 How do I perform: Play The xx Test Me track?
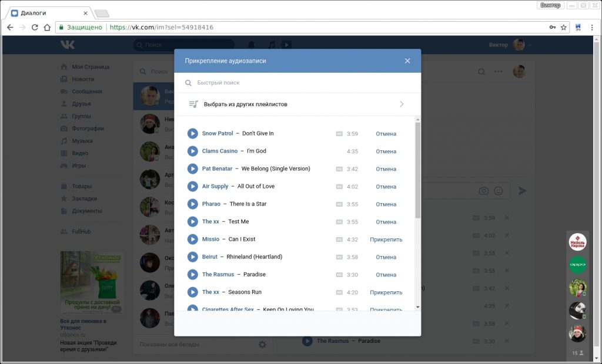coord(192,222)
